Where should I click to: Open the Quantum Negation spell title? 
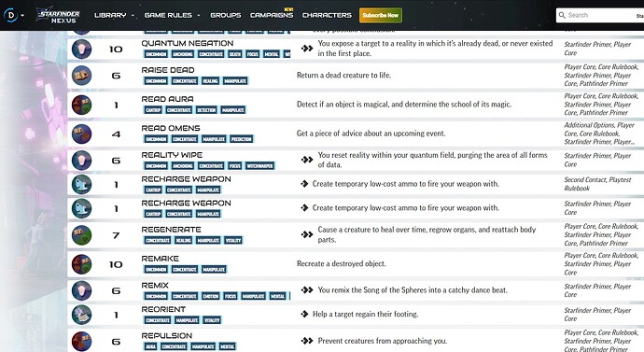click(x=188, y=43)
